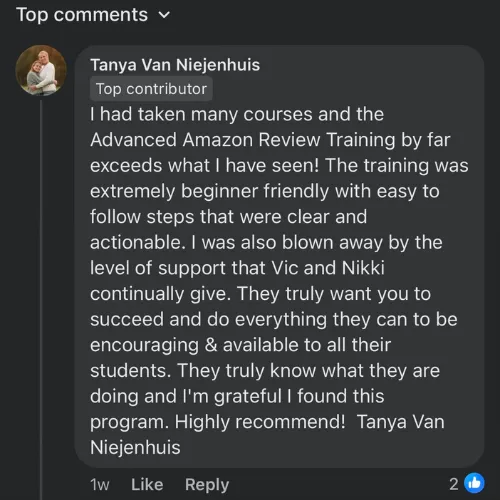Image resolution: width=500 pixels, height=500 pixels.
Task: Click the Top contributor badge
Action: 151,89
